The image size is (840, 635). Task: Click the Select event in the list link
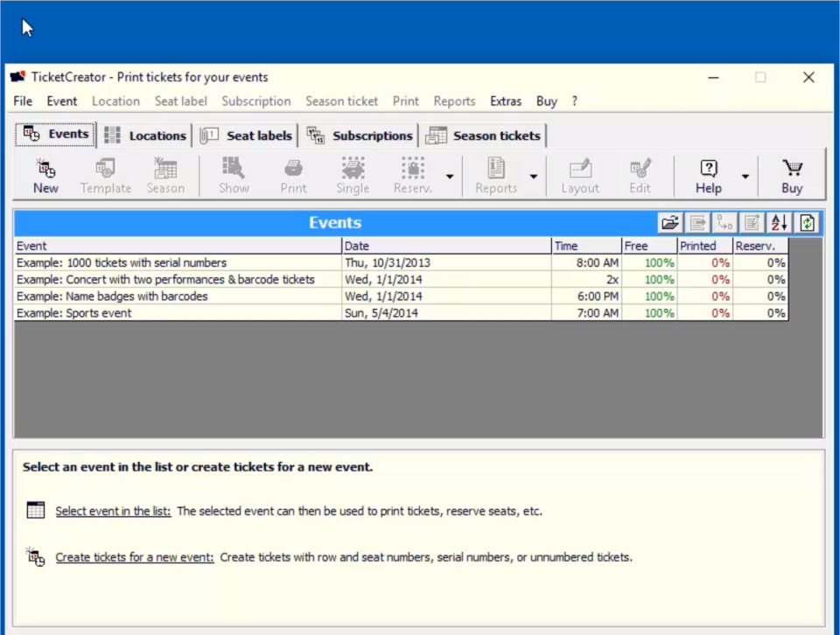click(113, 511)
